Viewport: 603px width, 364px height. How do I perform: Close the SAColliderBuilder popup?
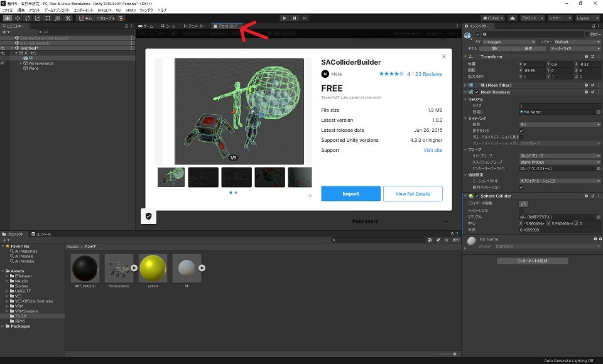click(444, 56)
